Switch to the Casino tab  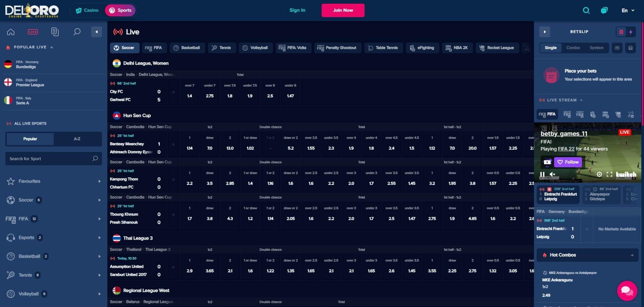click(87, 10)
